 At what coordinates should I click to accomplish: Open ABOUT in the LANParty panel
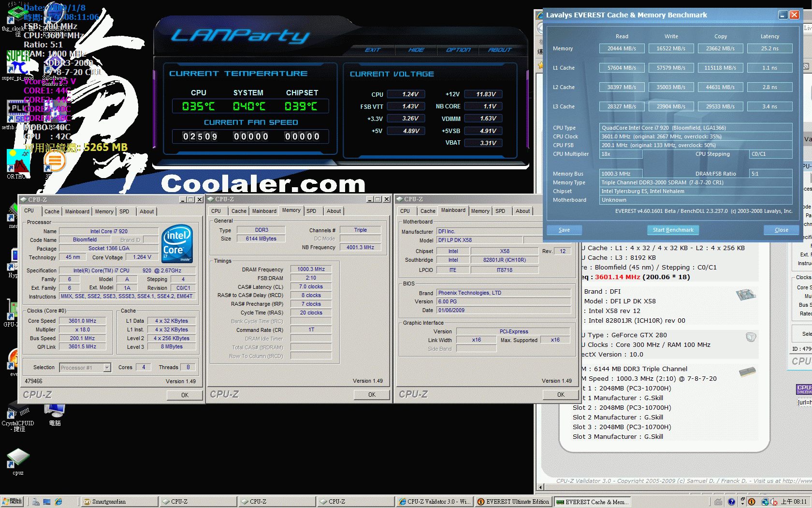pyautogui.click(x=500, y=50)
